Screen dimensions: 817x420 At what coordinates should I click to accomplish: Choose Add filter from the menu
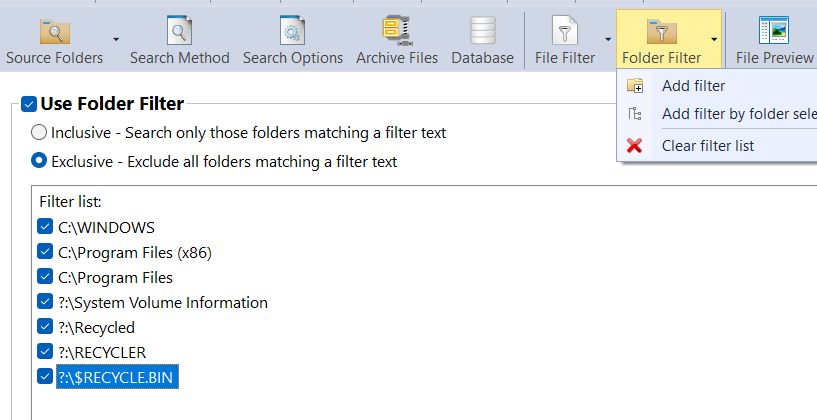[x=693, y=86]
